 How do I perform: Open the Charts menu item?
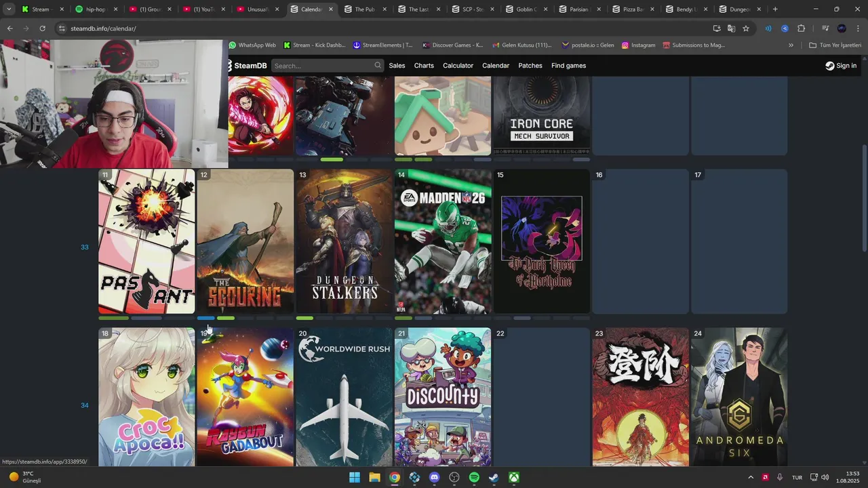click(424, 66)
